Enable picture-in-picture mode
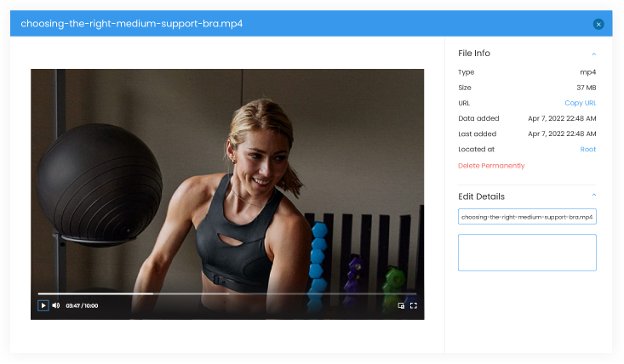The image size is (624, 364). click(x=401, y=305)
